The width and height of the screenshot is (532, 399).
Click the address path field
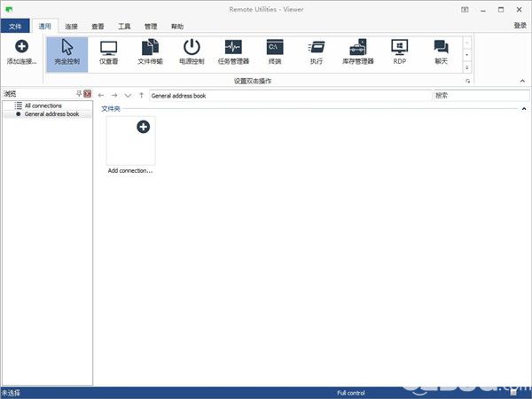click(291, 96)
